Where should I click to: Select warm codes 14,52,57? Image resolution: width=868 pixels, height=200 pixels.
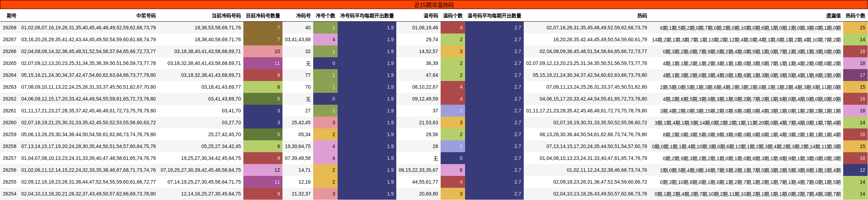(428, 51)
